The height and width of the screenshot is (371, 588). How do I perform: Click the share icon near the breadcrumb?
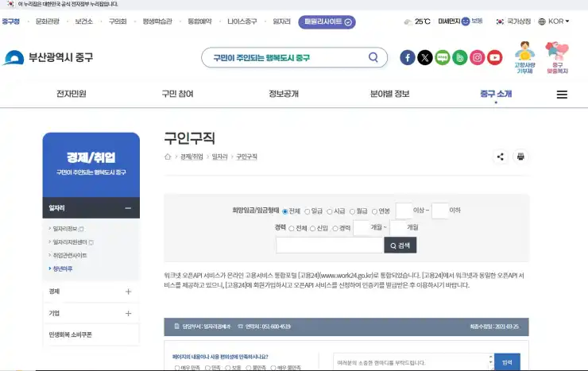coord(501,157)
